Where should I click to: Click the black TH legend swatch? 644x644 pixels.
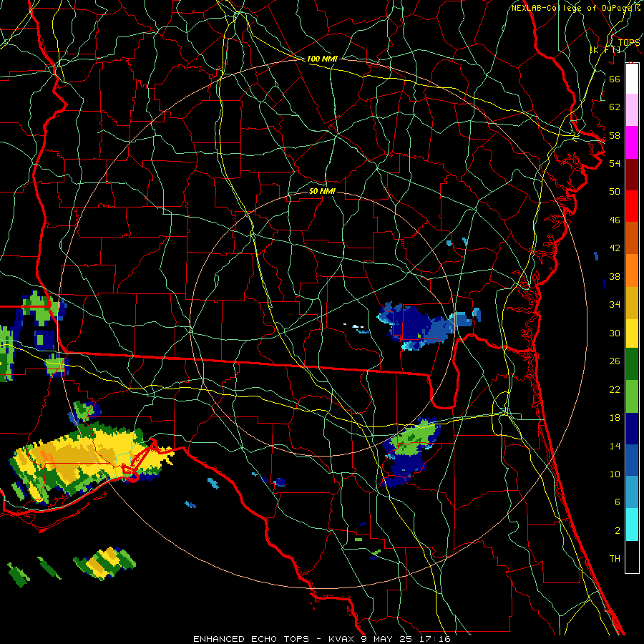[632, 557]
